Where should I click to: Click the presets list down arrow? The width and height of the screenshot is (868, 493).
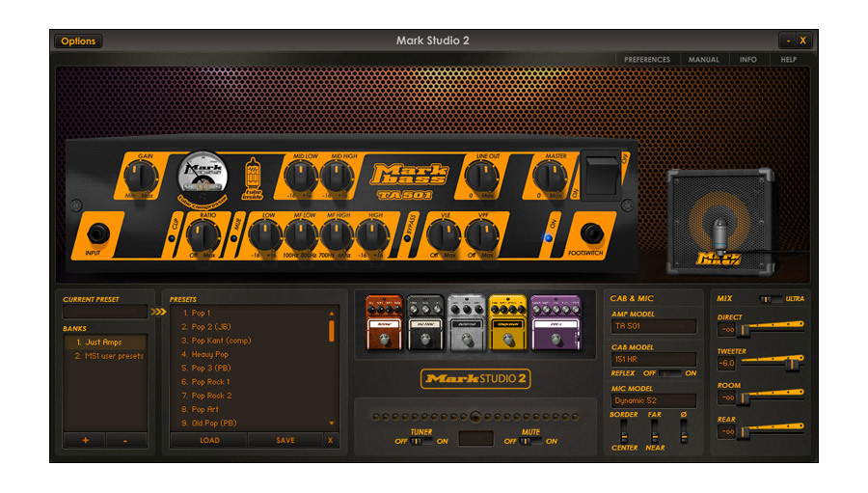pyautogui.click(x=332, y=424)
